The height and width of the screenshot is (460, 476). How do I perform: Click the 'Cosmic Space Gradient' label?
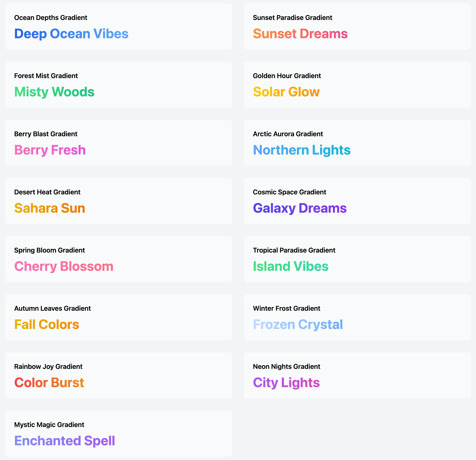point(289,192)
